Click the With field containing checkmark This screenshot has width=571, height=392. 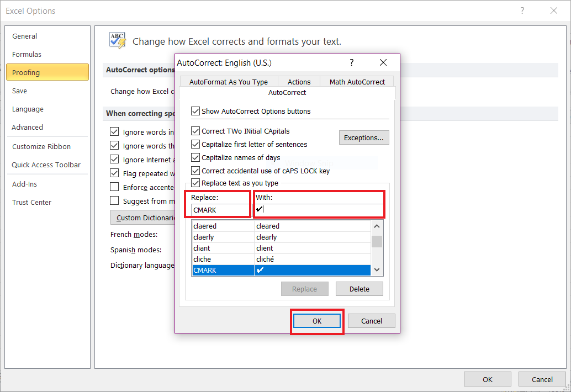(x=319, y=210)
